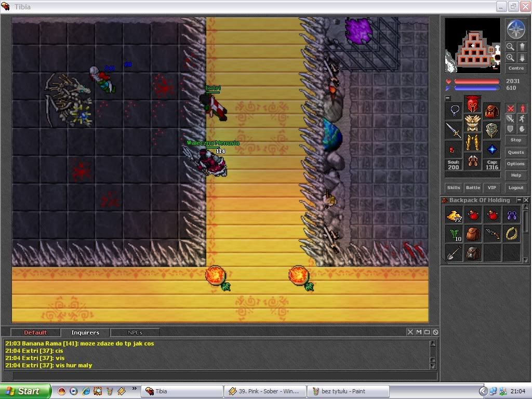Switch to the Pink - Sober Winamp taskbar button
The image size is (532, 399).
click(265, 391)
